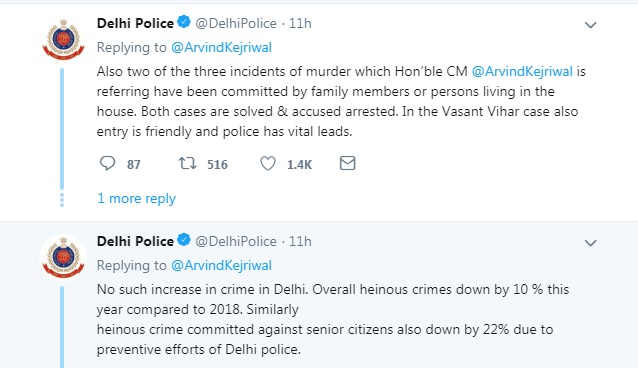Open 11h timestamp of second tweet
Screen dimensions: 638x368
click(300, 241)
